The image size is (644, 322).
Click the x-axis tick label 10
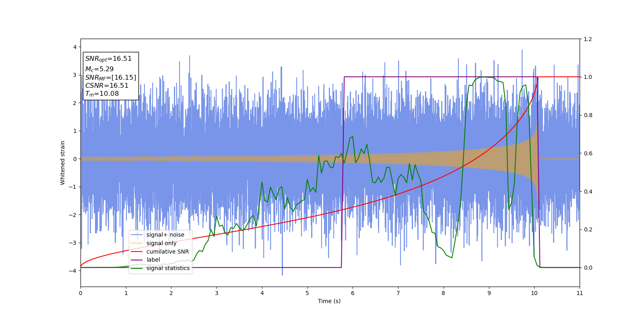coord(534,293)
